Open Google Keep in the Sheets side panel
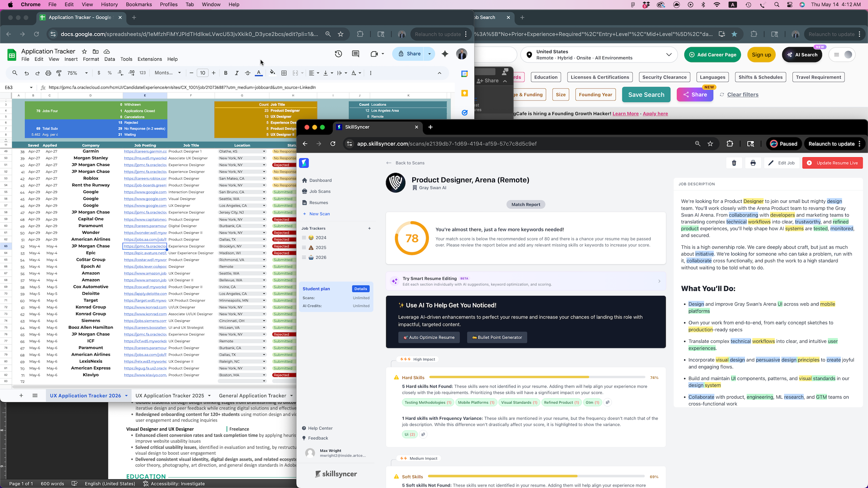The image size is (868, 488). tap(465, 93)
